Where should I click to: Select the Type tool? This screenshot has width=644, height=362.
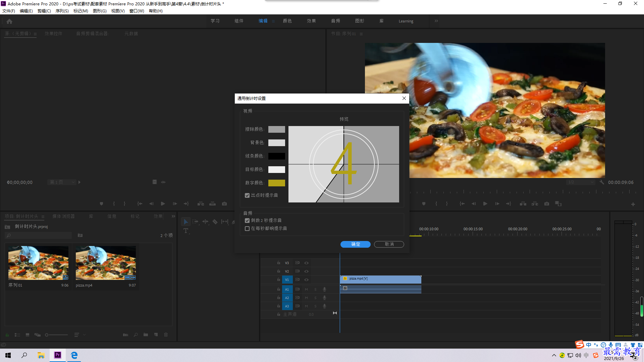pyautogui.click(x=186, y=231)
